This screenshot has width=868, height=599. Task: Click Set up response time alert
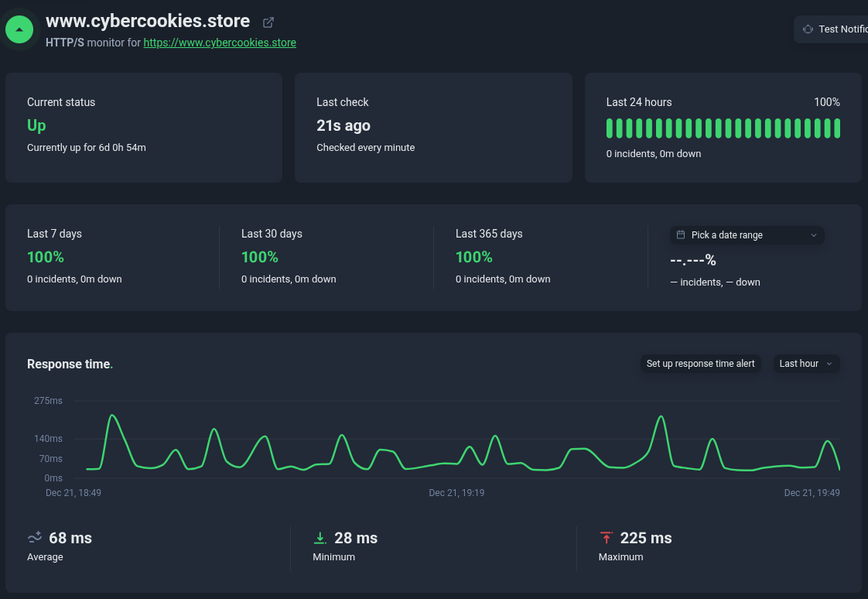coord(700,363)
